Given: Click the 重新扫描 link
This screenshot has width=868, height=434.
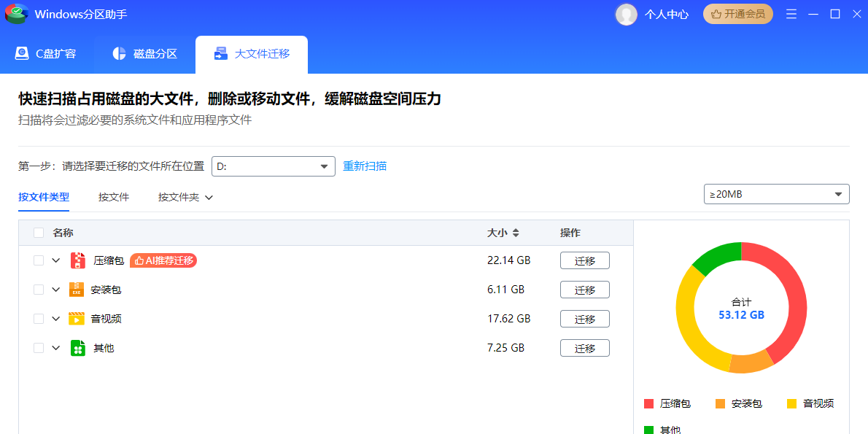Looking at the screenshot, I should click(x=365, y=166).
